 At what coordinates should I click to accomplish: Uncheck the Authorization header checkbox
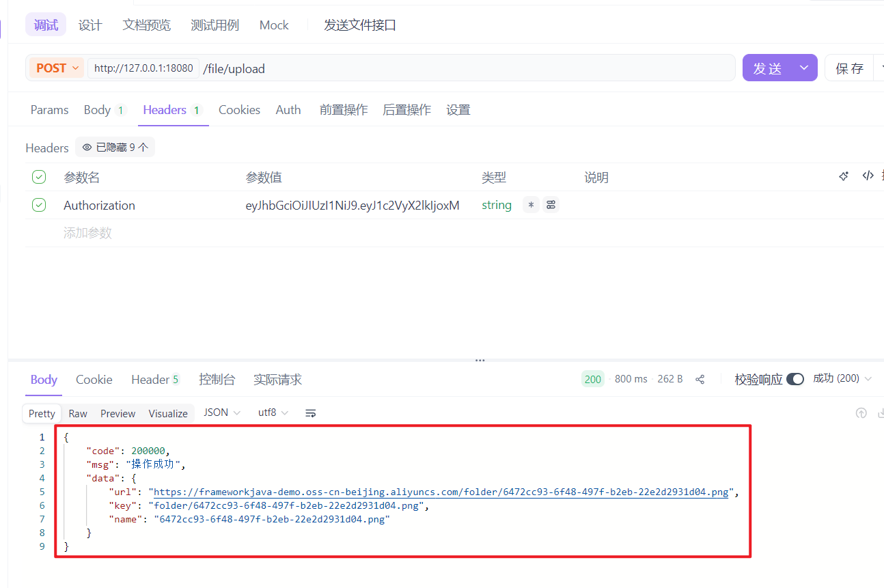[39, 205]
